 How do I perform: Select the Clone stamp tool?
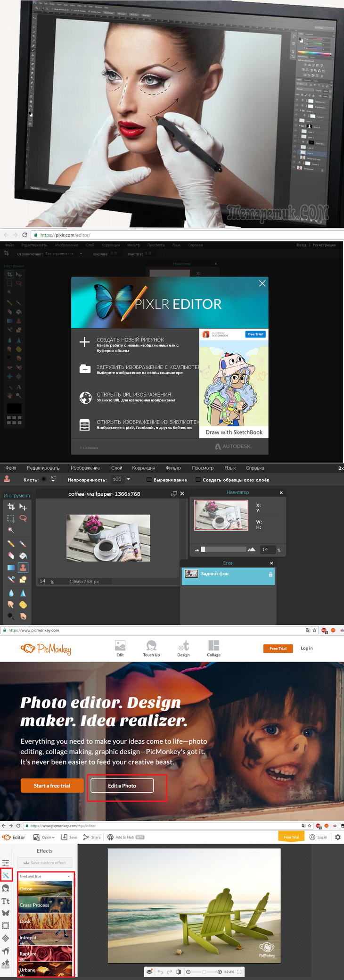tap(23, 567)
